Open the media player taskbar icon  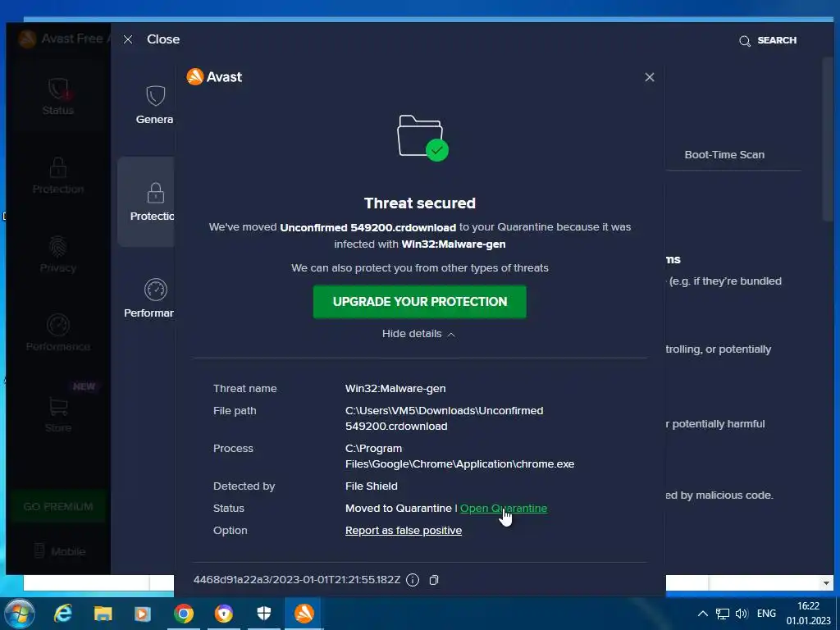point(143,614)
